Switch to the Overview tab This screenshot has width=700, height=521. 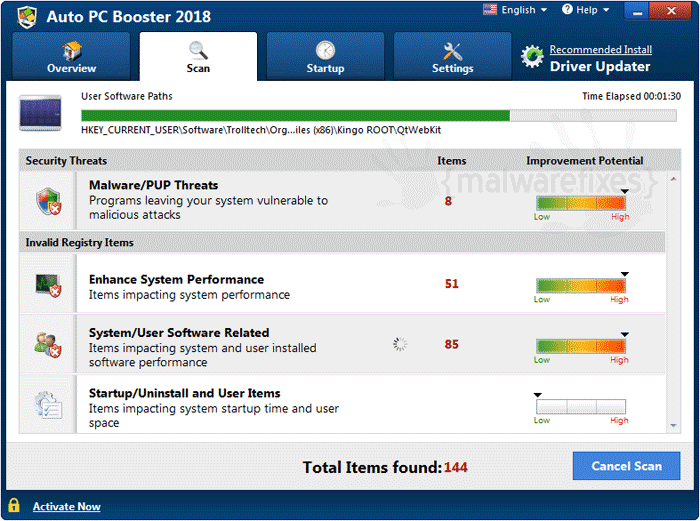coord(71,56)
